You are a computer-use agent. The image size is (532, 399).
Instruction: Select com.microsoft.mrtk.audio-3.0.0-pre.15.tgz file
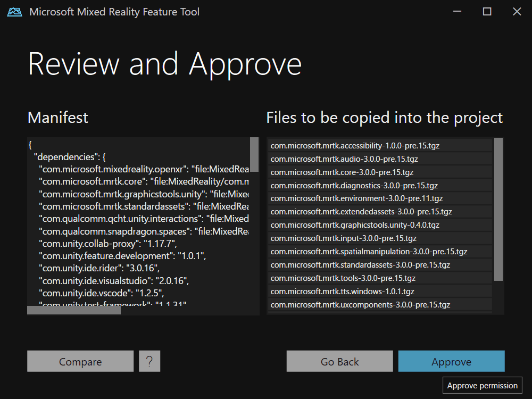tap(380, 159)
